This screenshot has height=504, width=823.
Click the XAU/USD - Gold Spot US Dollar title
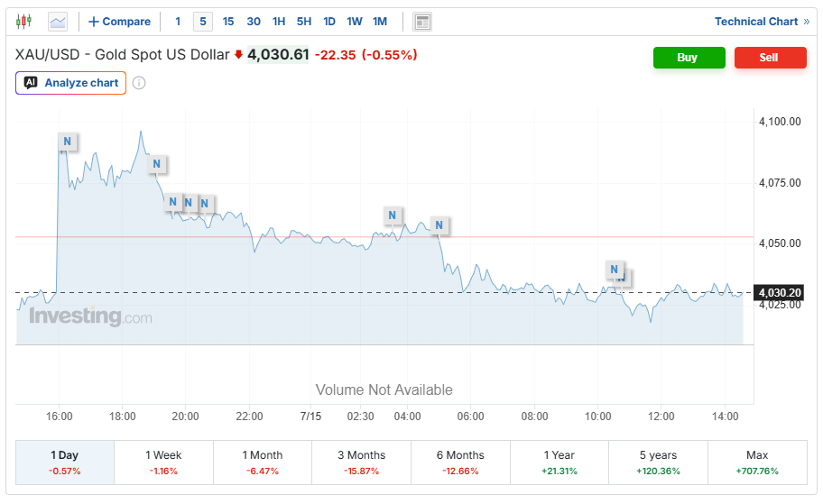point(123,54)
